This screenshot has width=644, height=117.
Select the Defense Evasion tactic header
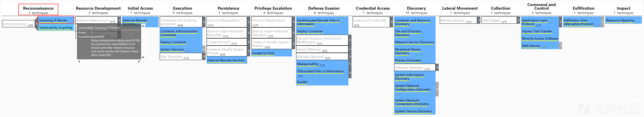(x=324, y=10)
